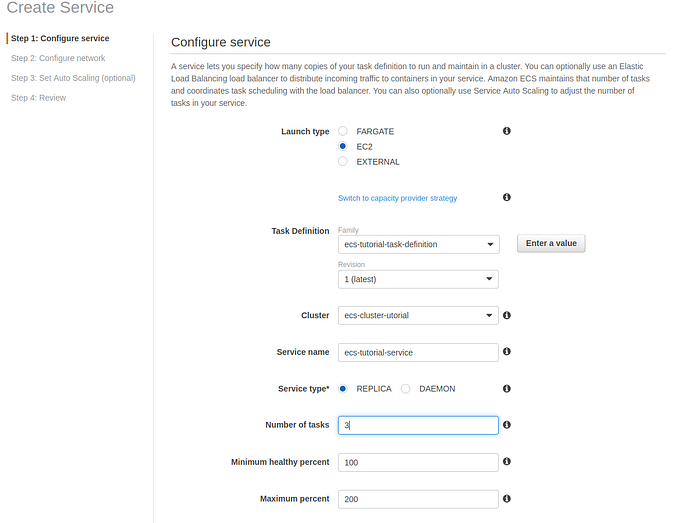Image resolution: width=700 pixels, height=523 pixels.
Task: Click the Maximum percent label
Action: [295, 499]
